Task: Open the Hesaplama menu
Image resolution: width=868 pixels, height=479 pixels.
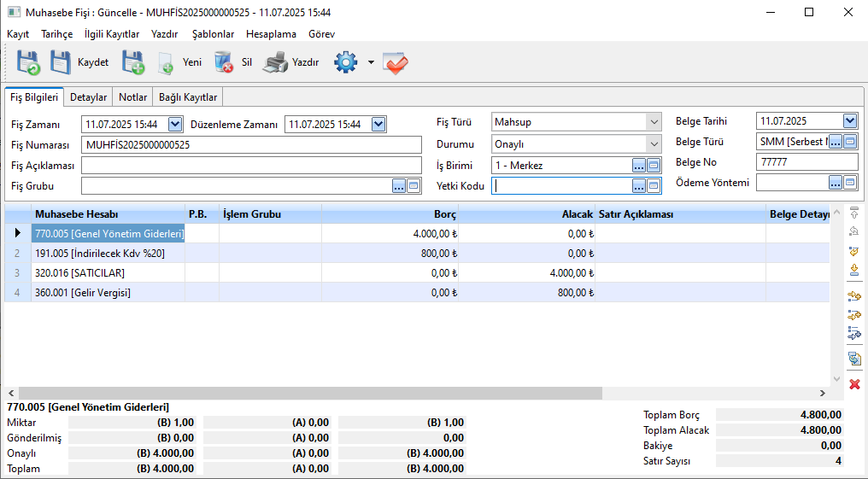Action: 271,34
